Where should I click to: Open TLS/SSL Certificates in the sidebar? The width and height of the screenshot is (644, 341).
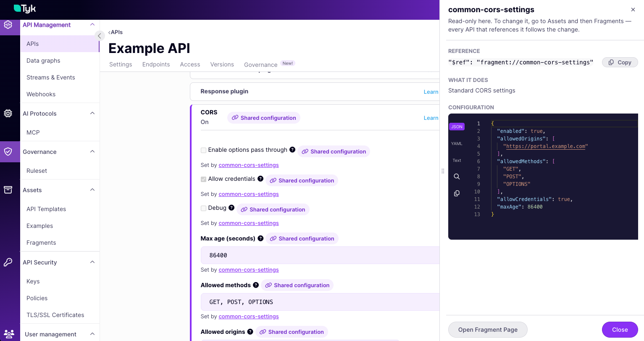click(x=55, y=315)
